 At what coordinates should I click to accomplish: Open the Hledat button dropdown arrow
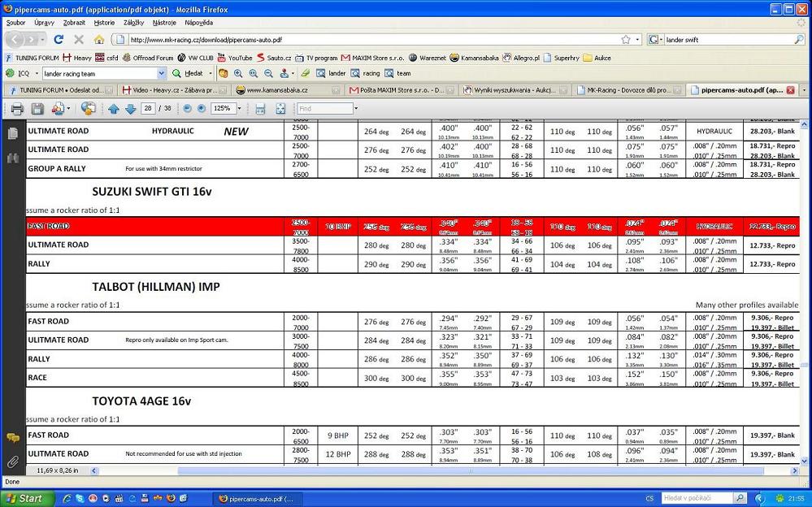pyautogui.click(x=211, y=74)
